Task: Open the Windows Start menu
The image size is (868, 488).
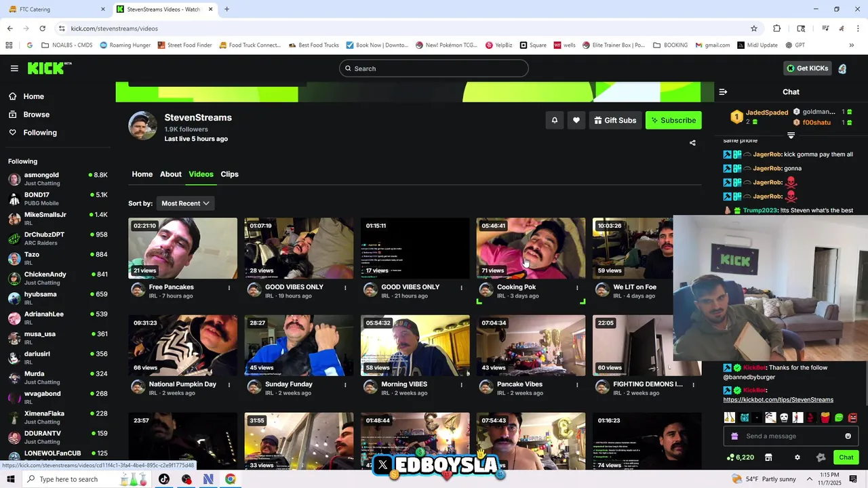Action: pos(11,479)
